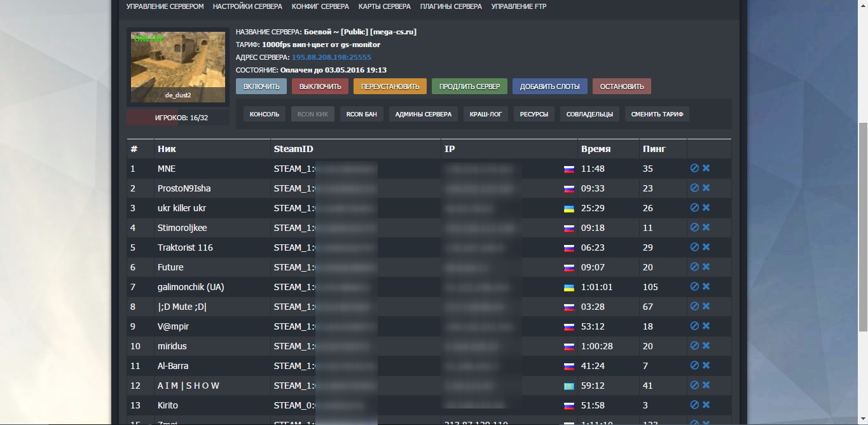Click server address 195.88.208.198:25555 link
This screenshot has height=425, width=868.
click(331, 57)
